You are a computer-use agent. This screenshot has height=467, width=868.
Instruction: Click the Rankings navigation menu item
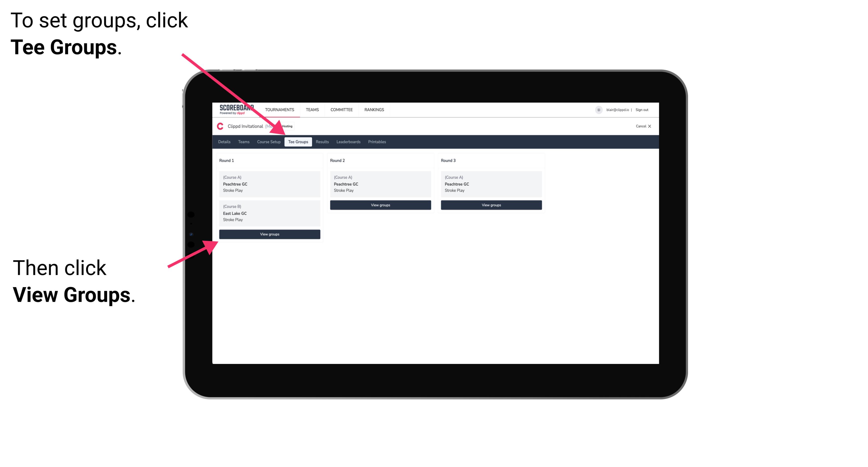click(375, 109)
